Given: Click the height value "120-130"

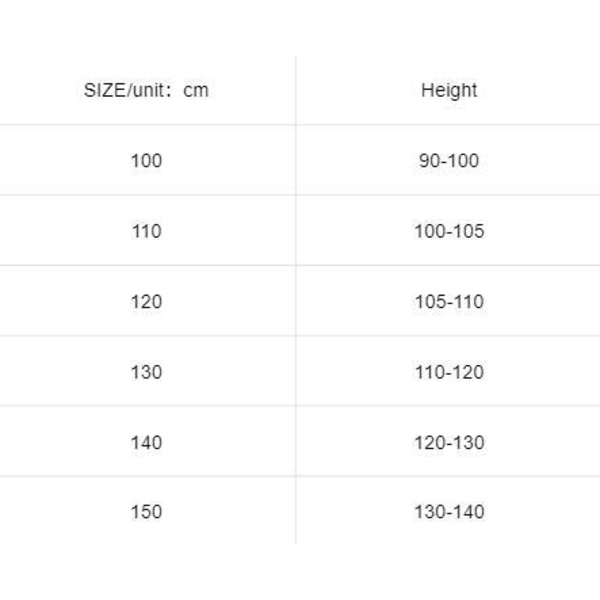Looking at the screenshot, I should click(449, 442).
